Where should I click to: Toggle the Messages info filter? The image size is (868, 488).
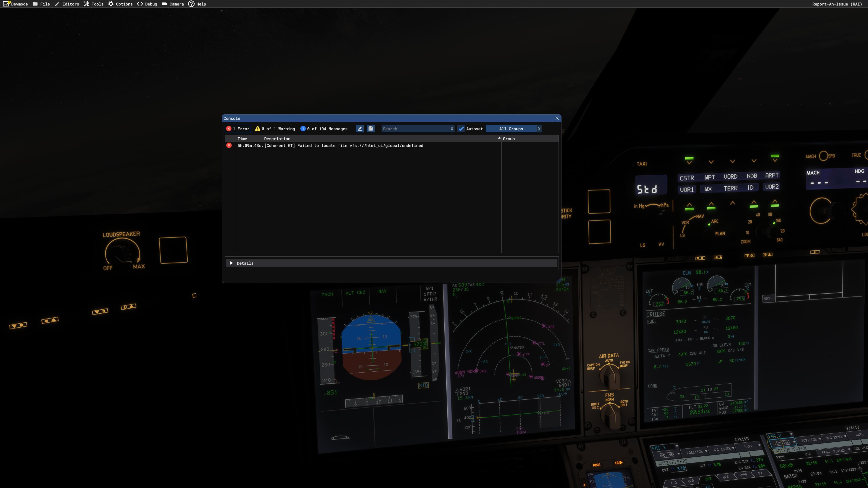(324, 129)
